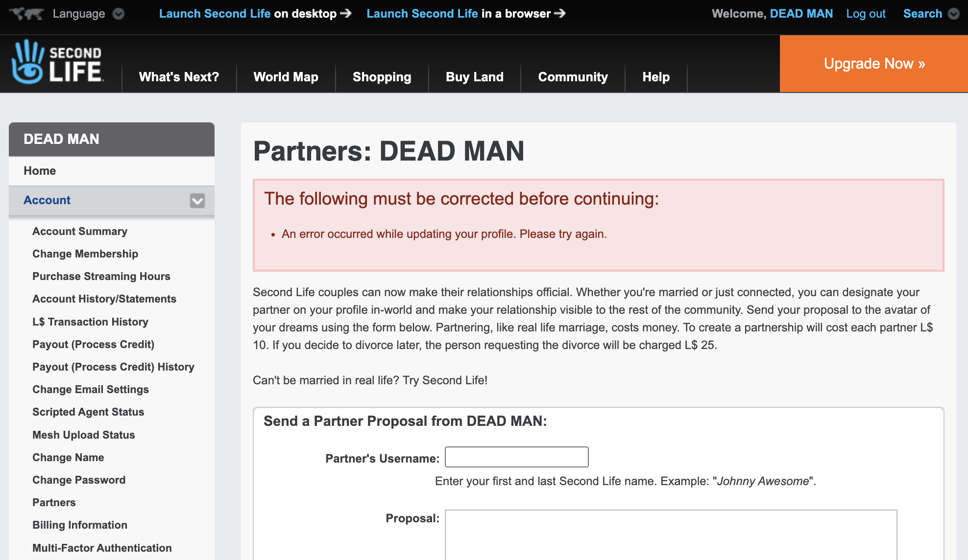968x560 pixels.
Task: Open the Community menu
Action: [x=573, y=77]
